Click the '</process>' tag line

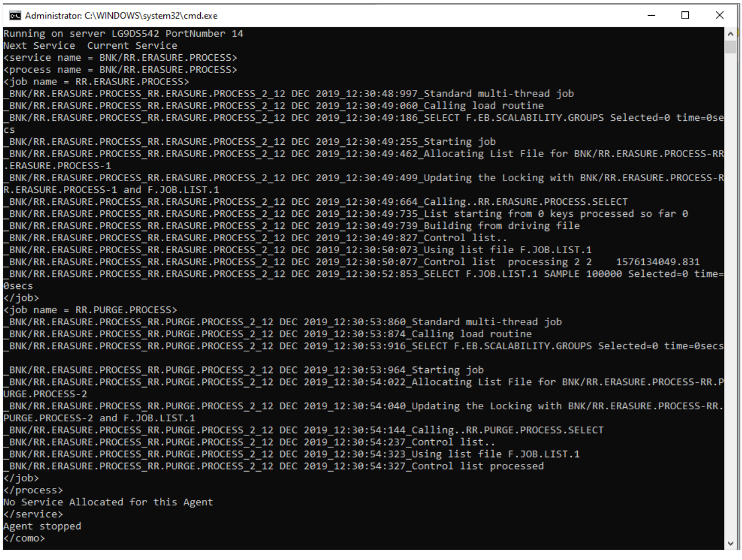(x=33, y=490)
